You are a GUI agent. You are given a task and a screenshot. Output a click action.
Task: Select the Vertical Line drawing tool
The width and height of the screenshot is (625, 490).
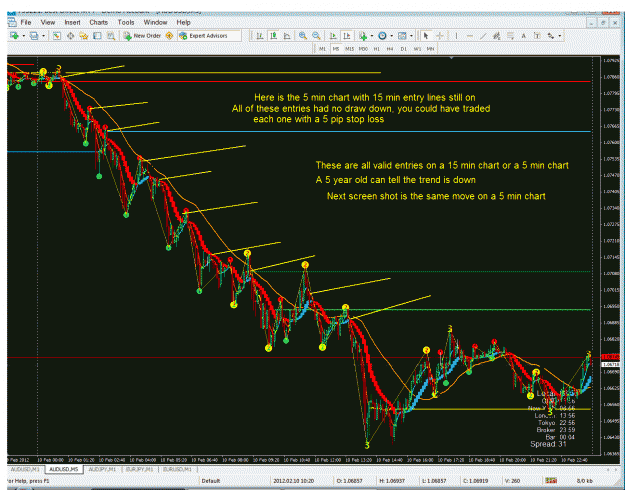[x=456, y=36]
